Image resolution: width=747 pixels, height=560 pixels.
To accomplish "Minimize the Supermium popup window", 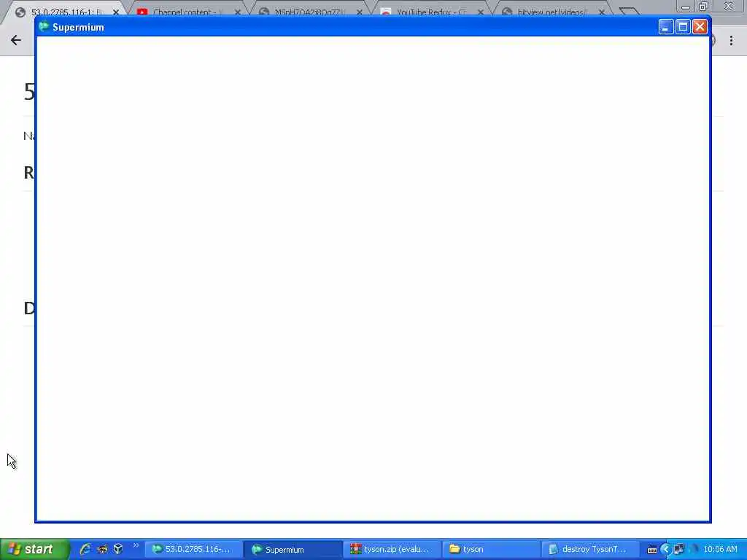I will click(x=665, y=27).
